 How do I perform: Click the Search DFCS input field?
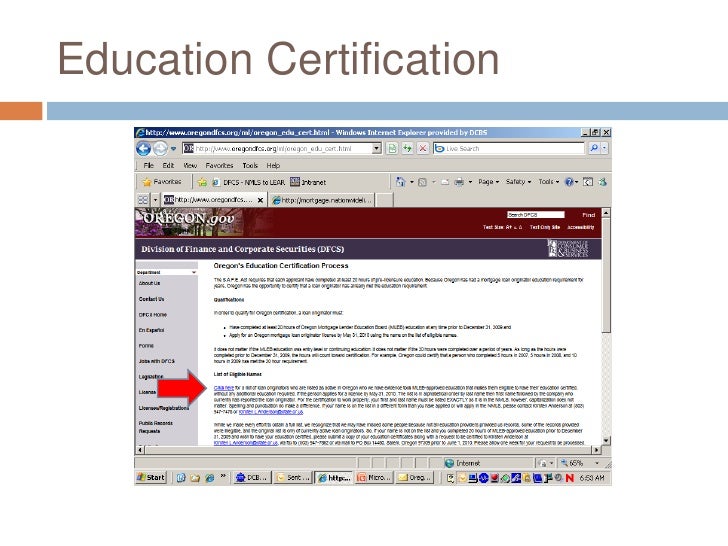point(536,214)
